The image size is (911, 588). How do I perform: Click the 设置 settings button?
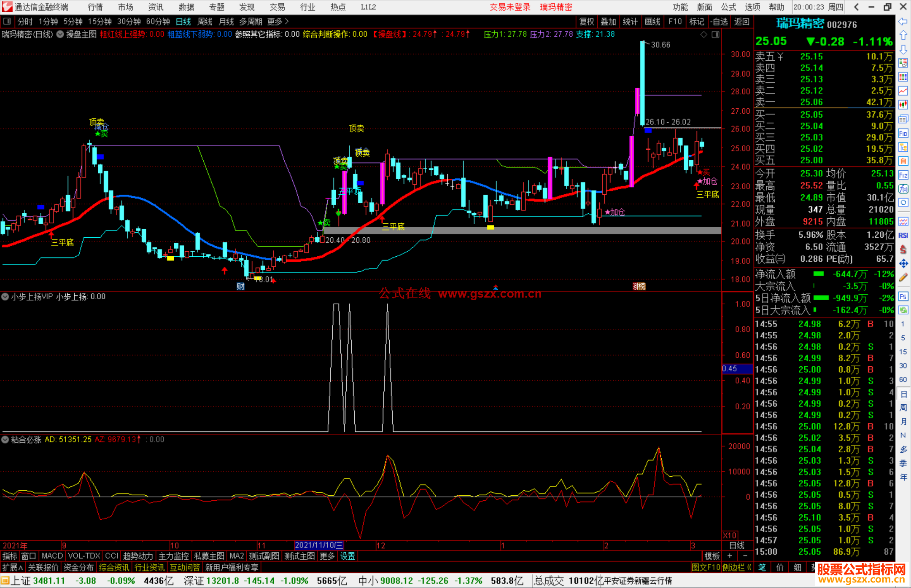click(x=348, y=556)
